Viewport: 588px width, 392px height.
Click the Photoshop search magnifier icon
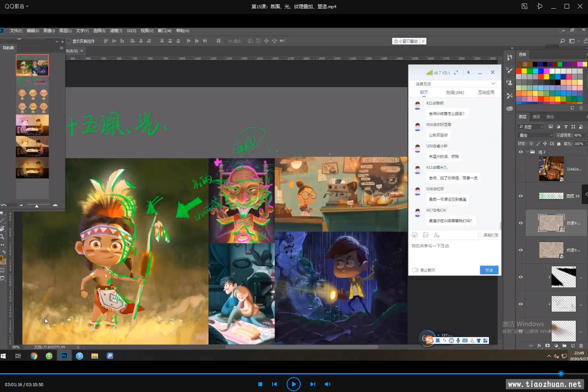coord(563,41)
